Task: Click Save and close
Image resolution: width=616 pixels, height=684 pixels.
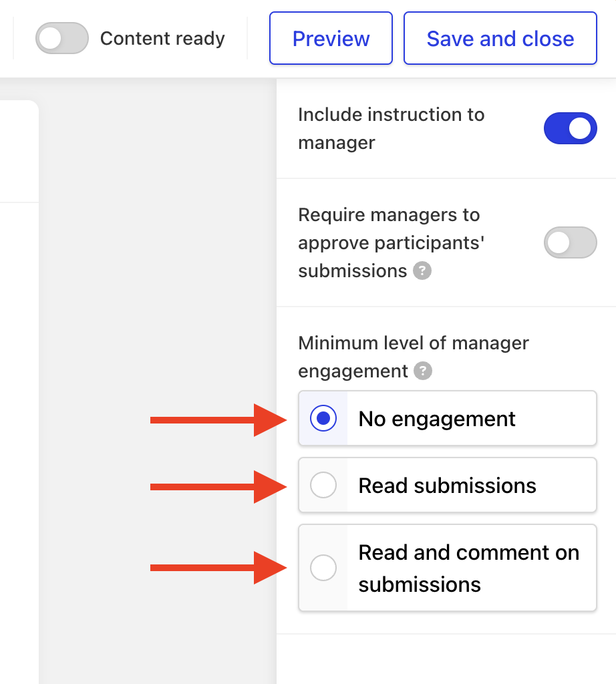Action: point(500,38)
